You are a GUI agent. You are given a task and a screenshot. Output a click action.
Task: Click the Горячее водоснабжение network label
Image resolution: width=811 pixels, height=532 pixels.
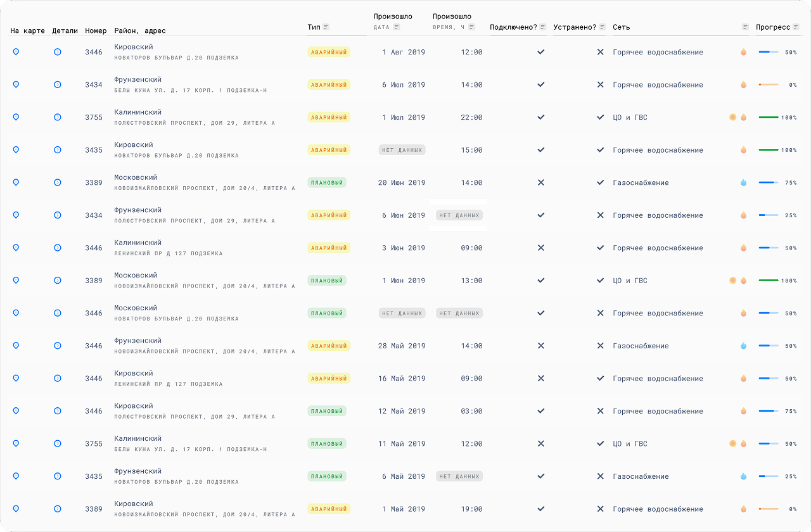click(657, 52)
